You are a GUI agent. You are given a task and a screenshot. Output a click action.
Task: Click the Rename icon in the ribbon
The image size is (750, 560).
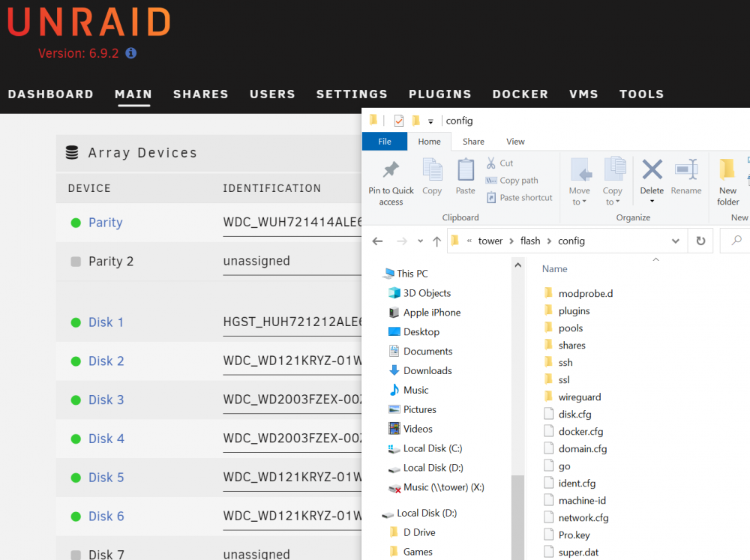tap(686, 169)
